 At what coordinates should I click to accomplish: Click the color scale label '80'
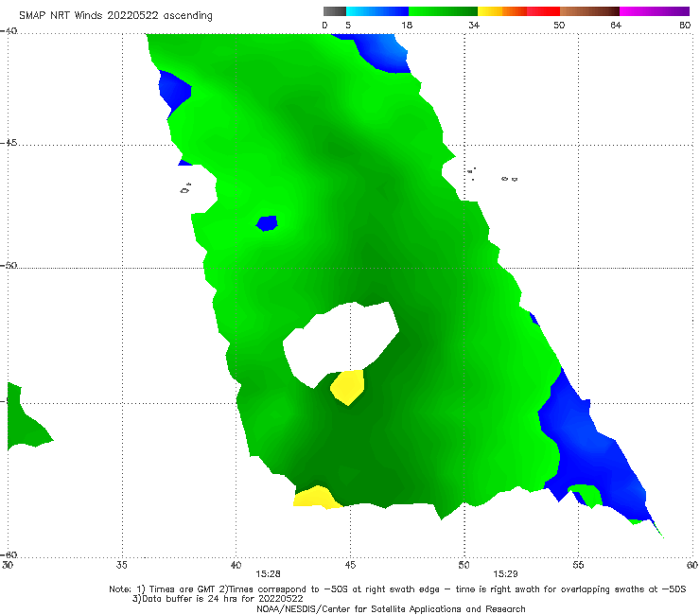[x=685, y=25]
